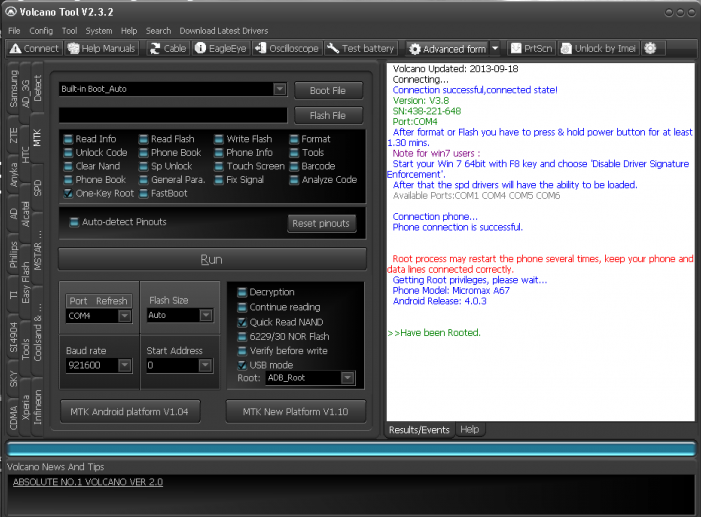Open the Baud rate 921600 dropdown

(125, 365)
